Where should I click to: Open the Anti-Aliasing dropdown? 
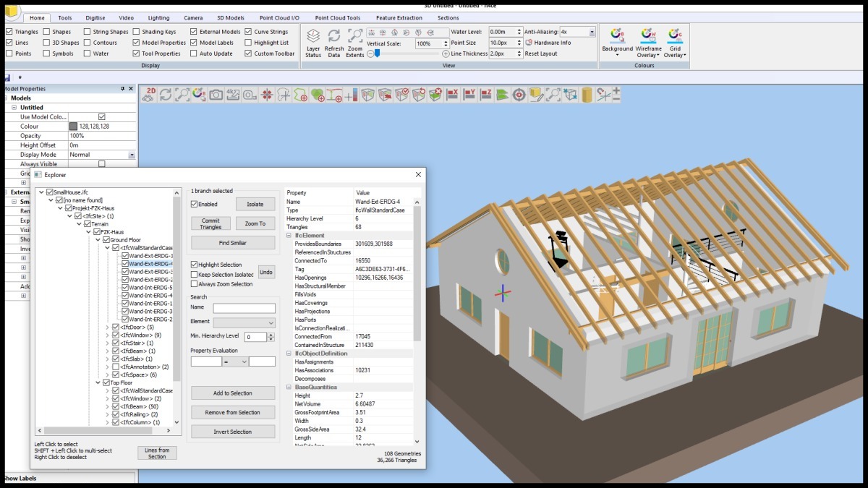point(592,32)
